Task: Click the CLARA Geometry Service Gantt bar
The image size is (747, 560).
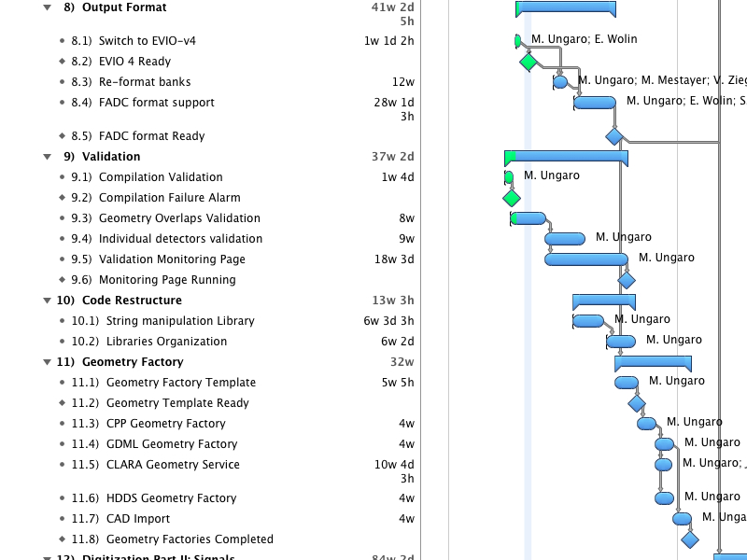Action: (x=663, y=465)
